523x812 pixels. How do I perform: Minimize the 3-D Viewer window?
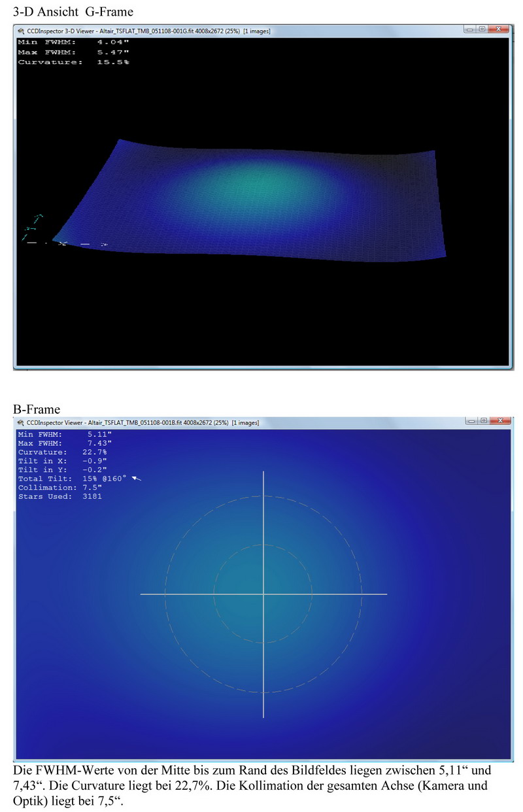[x=471, y=30]
